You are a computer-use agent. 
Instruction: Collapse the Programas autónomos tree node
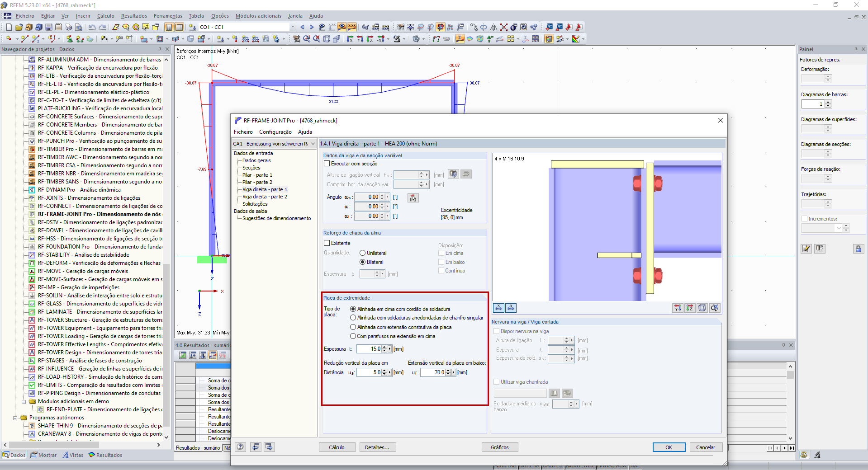[x=15, y=418]
